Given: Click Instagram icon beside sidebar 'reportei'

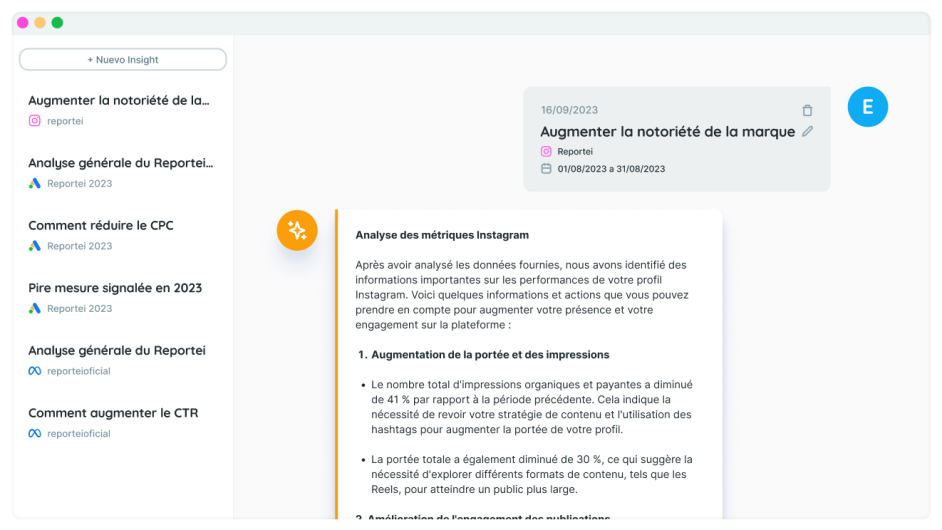Looking at the screenshot, I should [x=35, y=121].
